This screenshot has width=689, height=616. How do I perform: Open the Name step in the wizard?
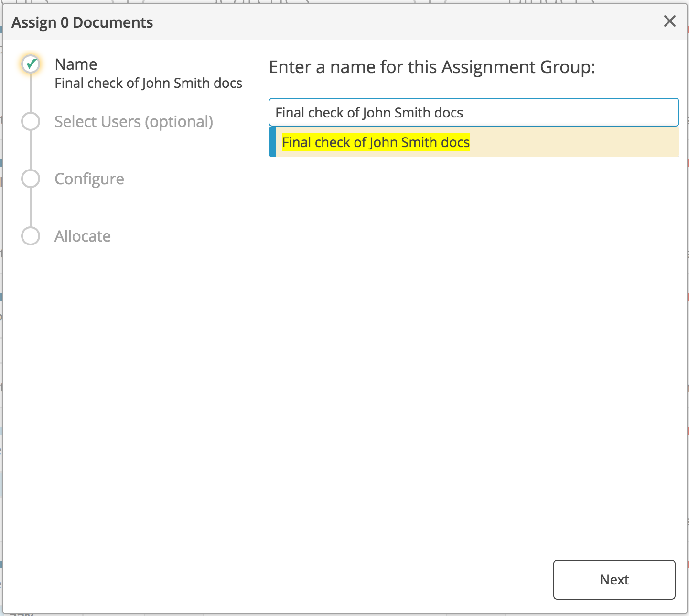[x=75, y=64]
